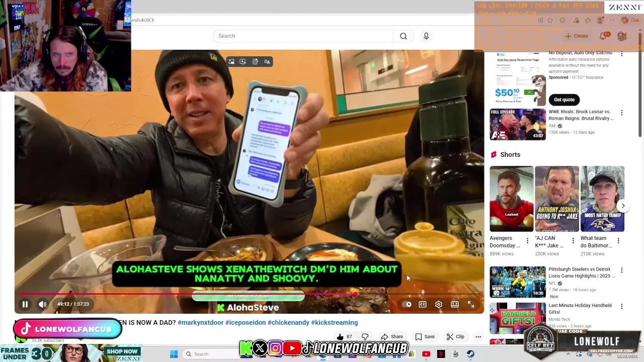Open browser favorites list icon
The height and width of the screenshot is (362, 644).
tap(588, 20)
